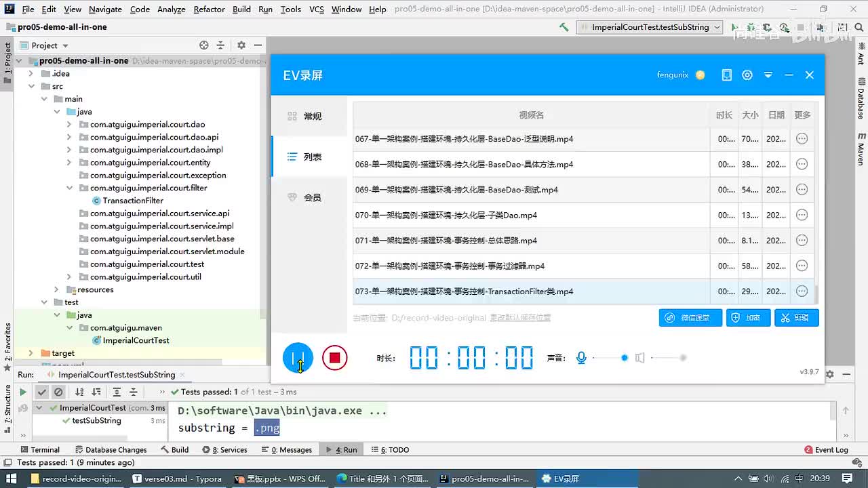The width and height of the screenshot is (868, 488).
Task: Pause the EV recording
Action: [298, 358]
